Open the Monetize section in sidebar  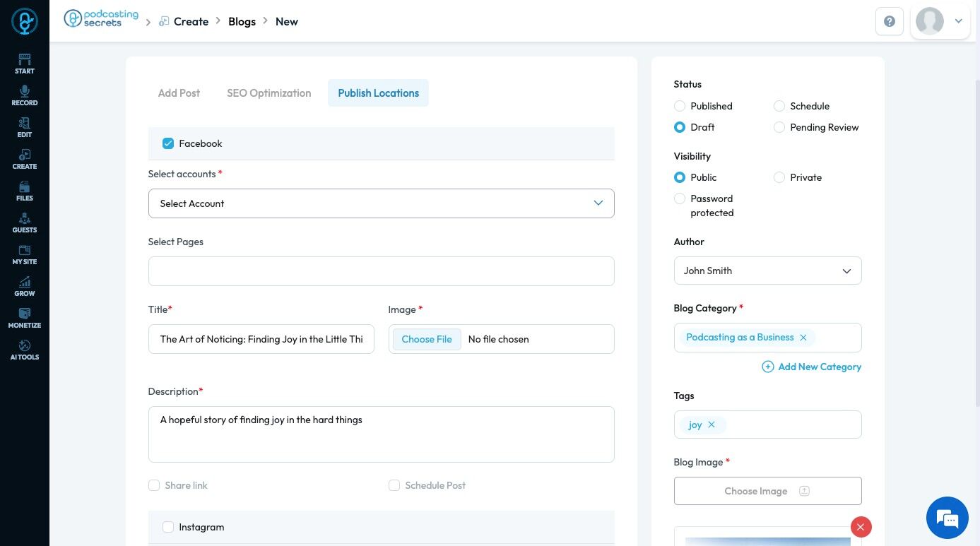pos(25,318)
